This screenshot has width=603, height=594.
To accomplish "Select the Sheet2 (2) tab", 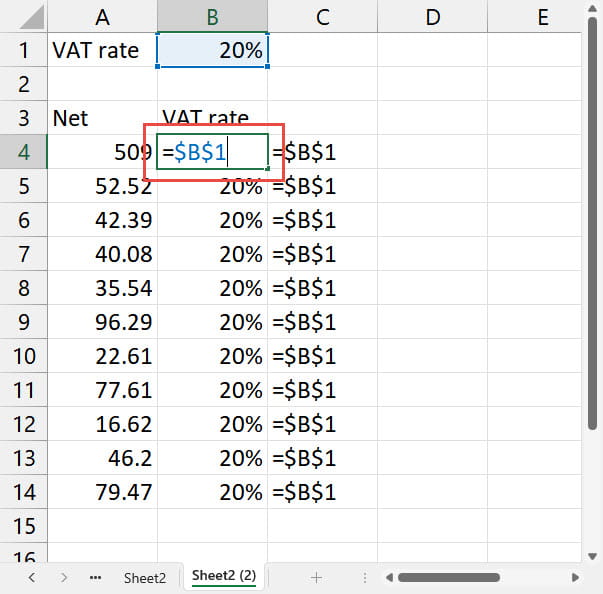I will (x=224, y=577).
